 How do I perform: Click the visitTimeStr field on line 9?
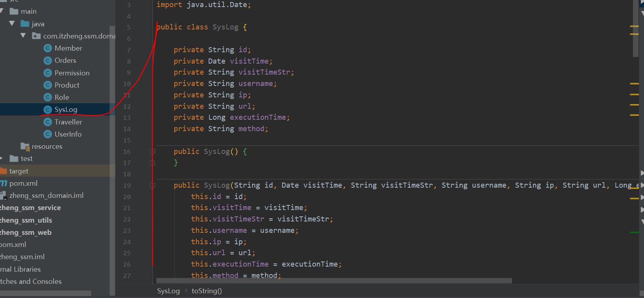tap(264, 72)
